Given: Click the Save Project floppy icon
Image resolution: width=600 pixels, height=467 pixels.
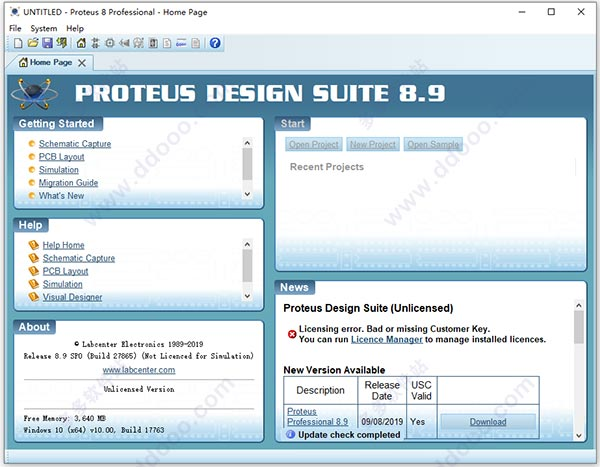Looking at the screenshot, I should (x=47, y=43).
